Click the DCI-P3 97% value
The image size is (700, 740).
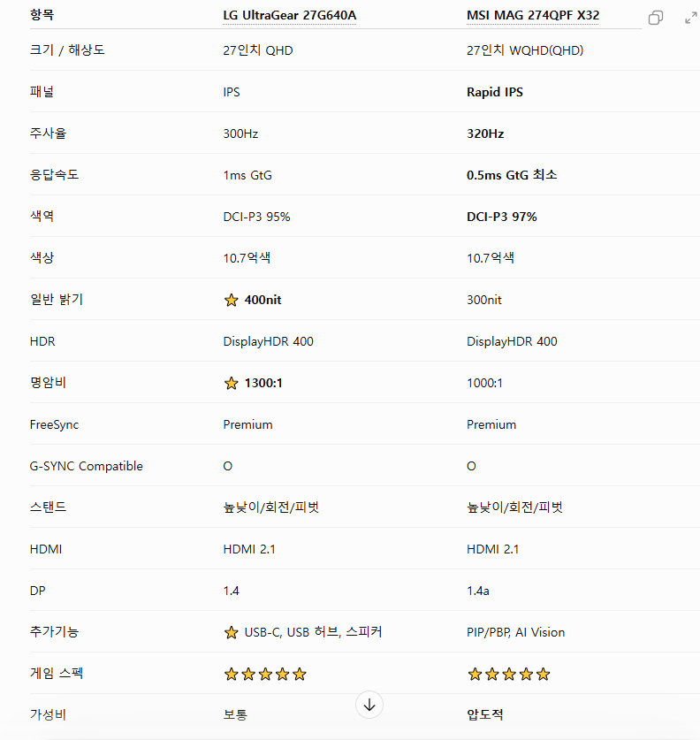pyautogui.click(x=502, y=217)
